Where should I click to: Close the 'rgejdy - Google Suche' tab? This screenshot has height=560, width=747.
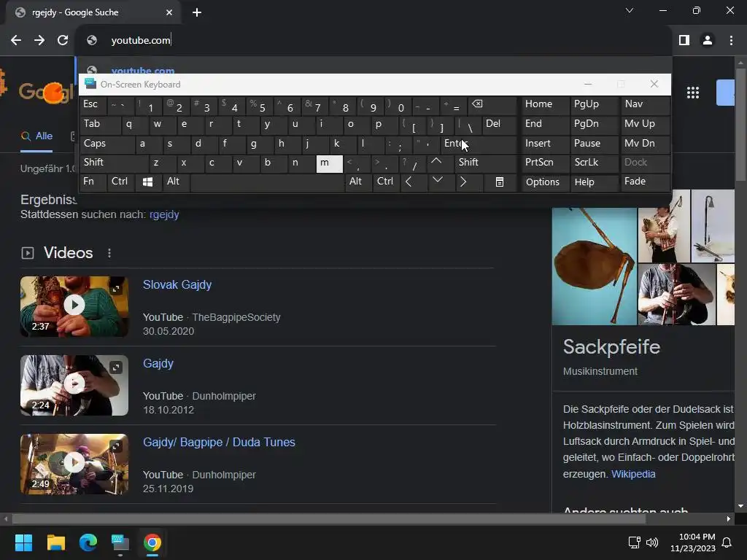click(x=169, y=12)
